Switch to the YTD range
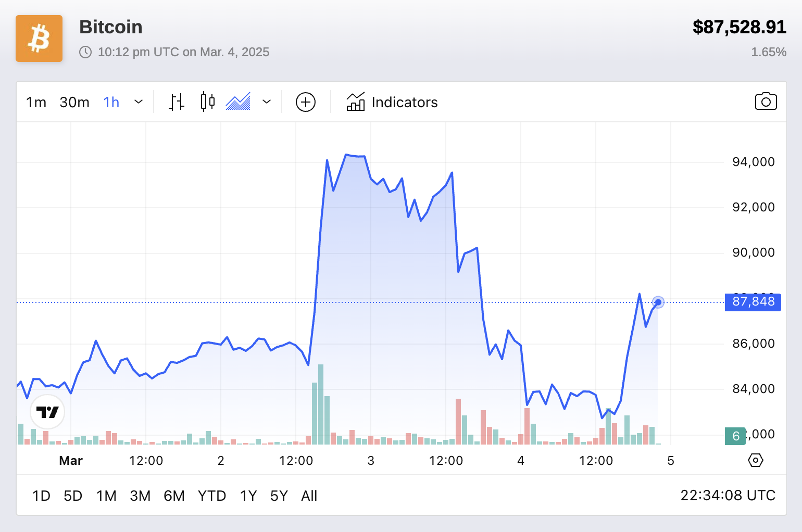 (x=212, y=496)
